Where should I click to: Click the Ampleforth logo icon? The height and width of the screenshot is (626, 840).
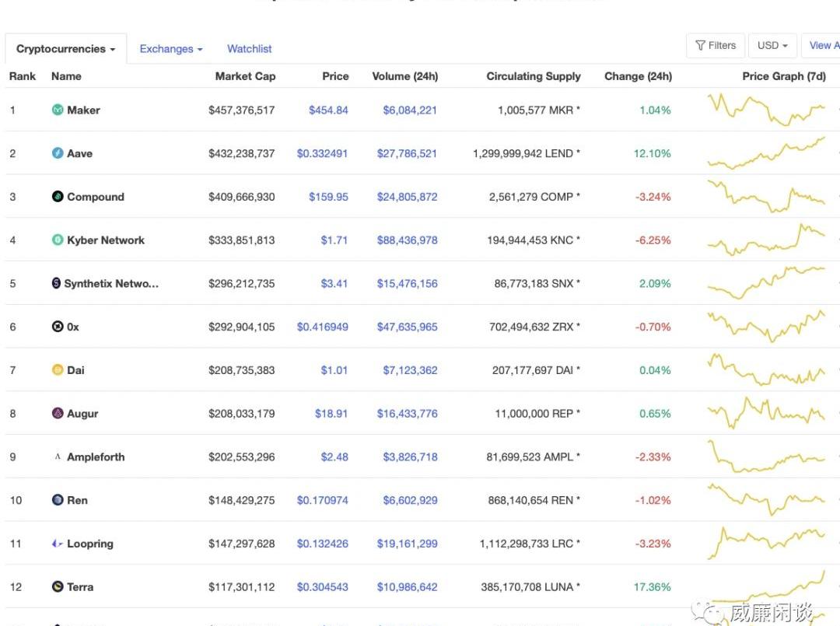(x=58, y=456)
